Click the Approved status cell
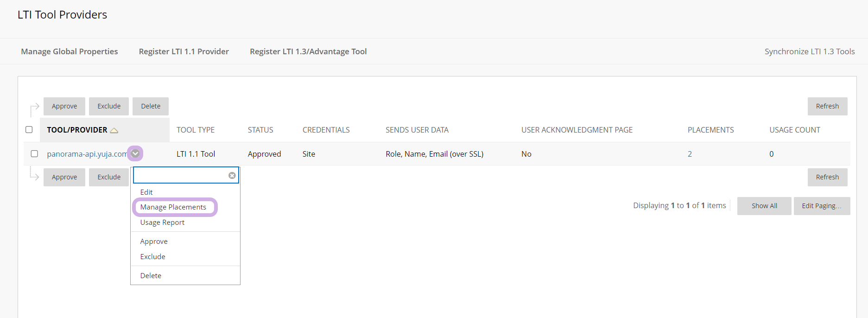This screenshot has width=868, height=318. click(x=264, y=154)
